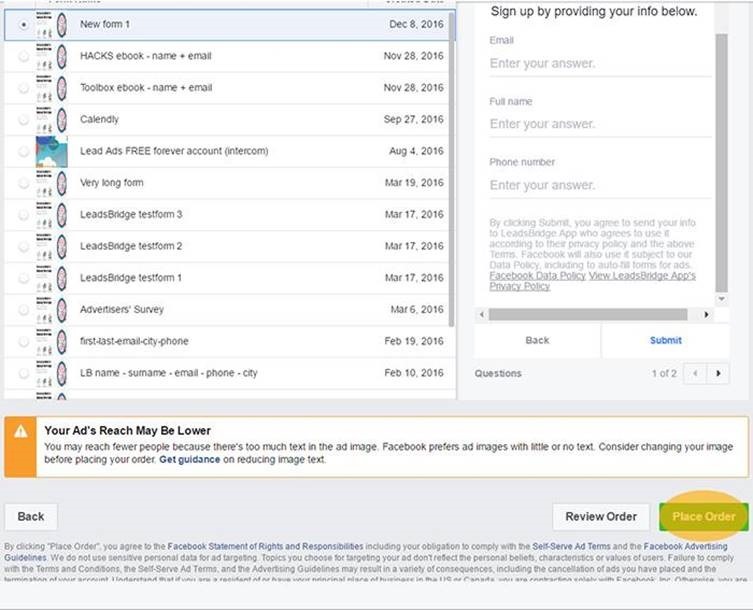Click the Back button at bottom left
This screenshot has height=610, width=753.
point(31,516)
